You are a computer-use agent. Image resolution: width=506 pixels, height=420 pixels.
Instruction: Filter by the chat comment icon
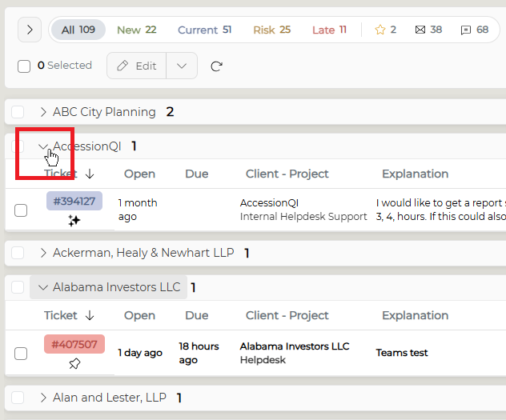coord(466,30)
